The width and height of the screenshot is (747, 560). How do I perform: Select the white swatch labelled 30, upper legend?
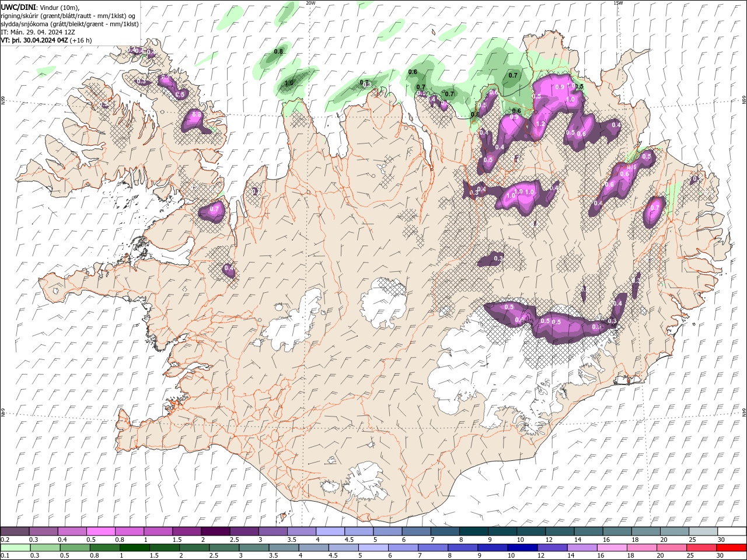731,531
